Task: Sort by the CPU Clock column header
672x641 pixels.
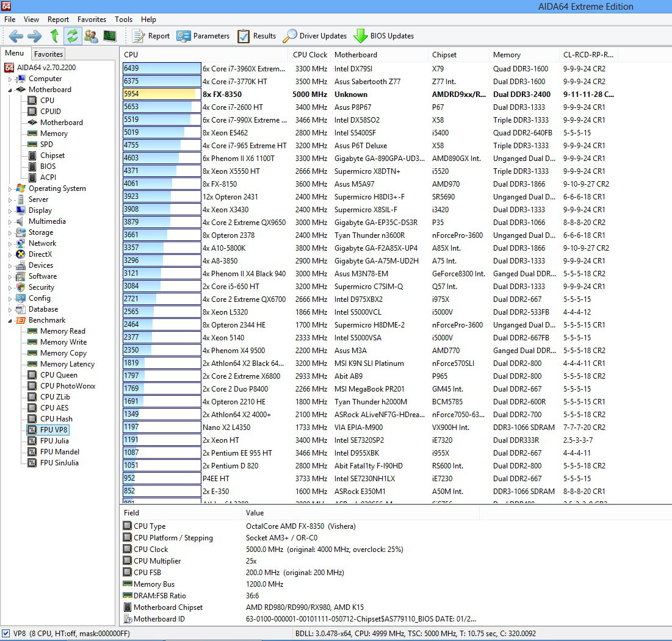Action: click(310, 55)
